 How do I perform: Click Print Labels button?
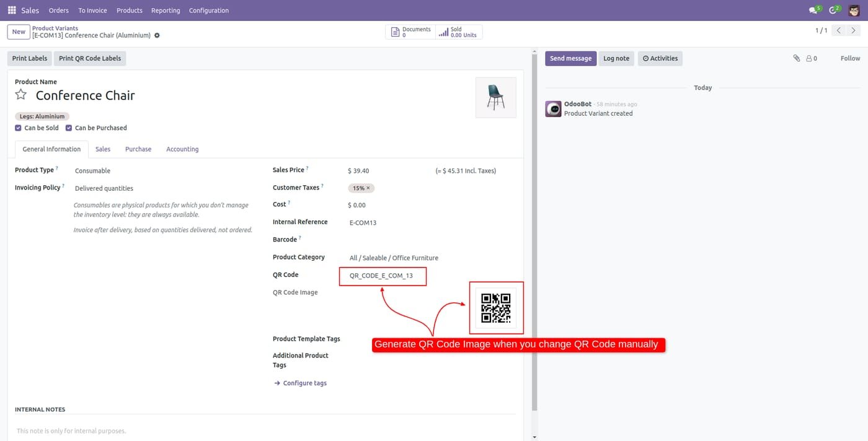(30, 58)
